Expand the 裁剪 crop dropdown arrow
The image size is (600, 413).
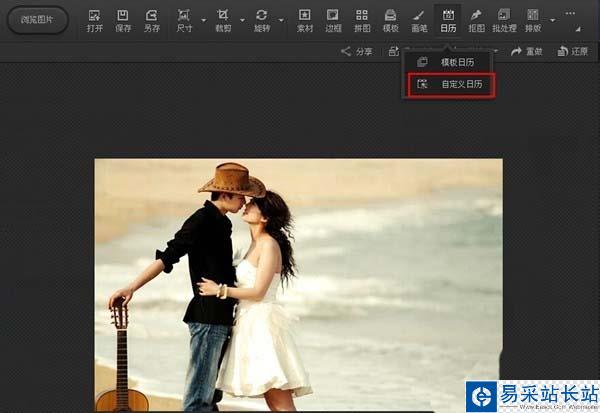click(243, 20)
